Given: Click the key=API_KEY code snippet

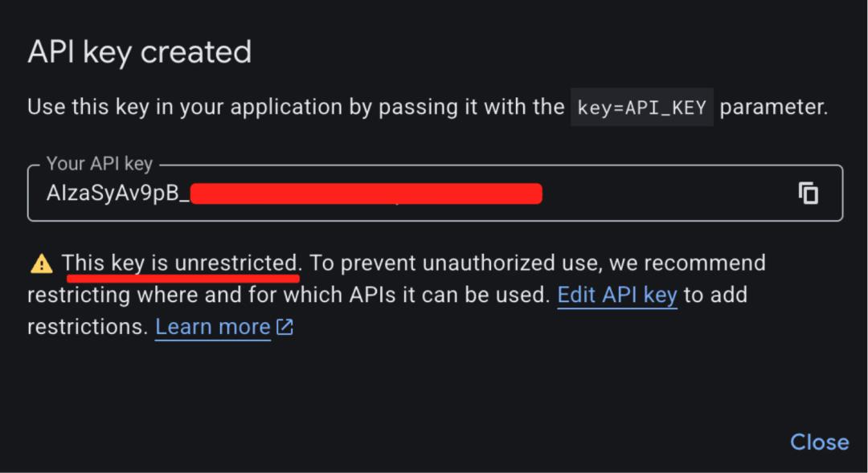Looking at the screenshot, I should click(x=642, y=108).
